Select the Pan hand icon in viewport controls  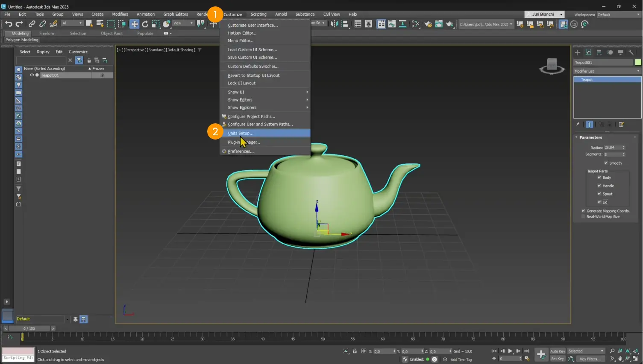[x=620, y=359]
